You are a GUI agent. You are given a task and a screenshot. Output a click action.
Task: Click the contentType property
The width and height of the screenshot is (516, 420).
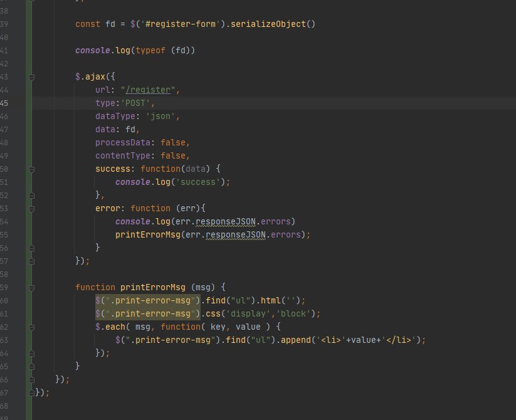pos(123,155)
